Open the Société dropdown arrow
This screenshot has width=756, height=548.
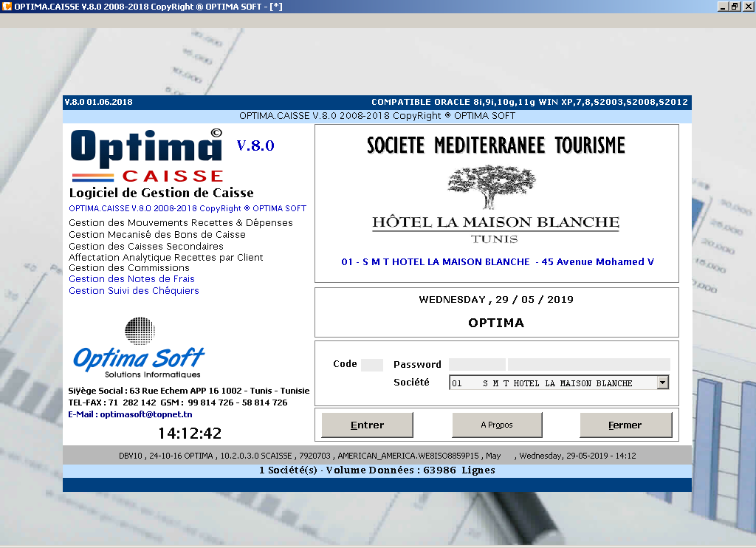[663, 383]
